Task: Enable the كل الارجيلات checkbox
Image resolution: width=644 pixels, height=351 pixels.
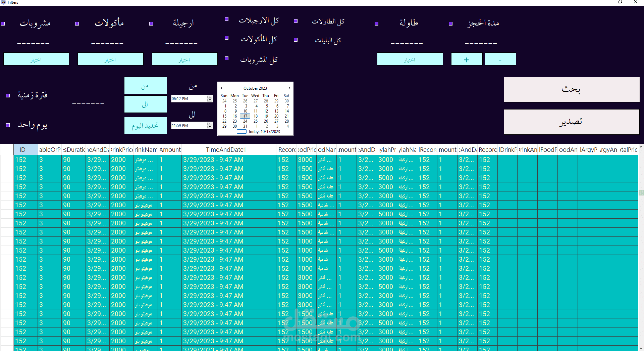Action: (227, 19)
